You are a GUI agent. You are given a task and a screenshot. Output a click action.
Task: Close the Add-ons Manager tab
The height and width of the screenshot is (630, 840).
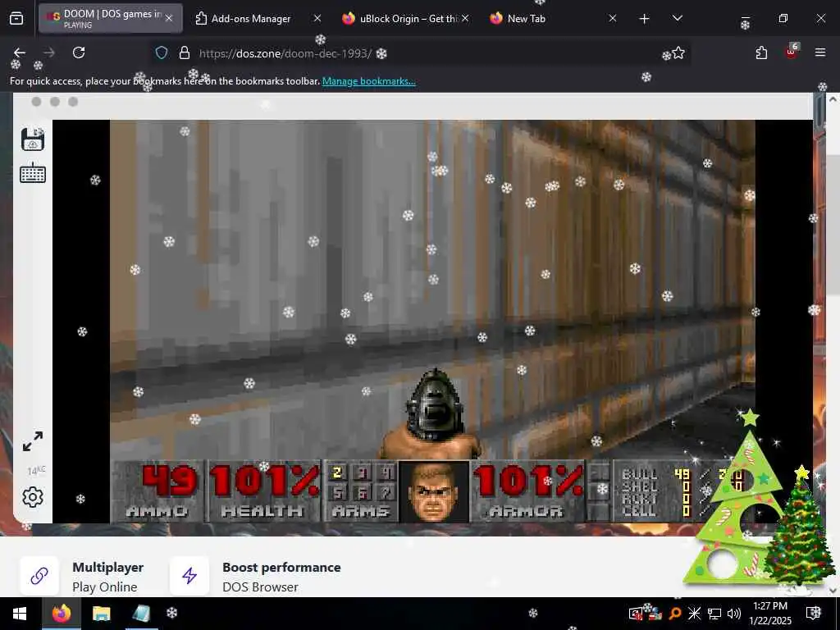(x=317, y=18)
